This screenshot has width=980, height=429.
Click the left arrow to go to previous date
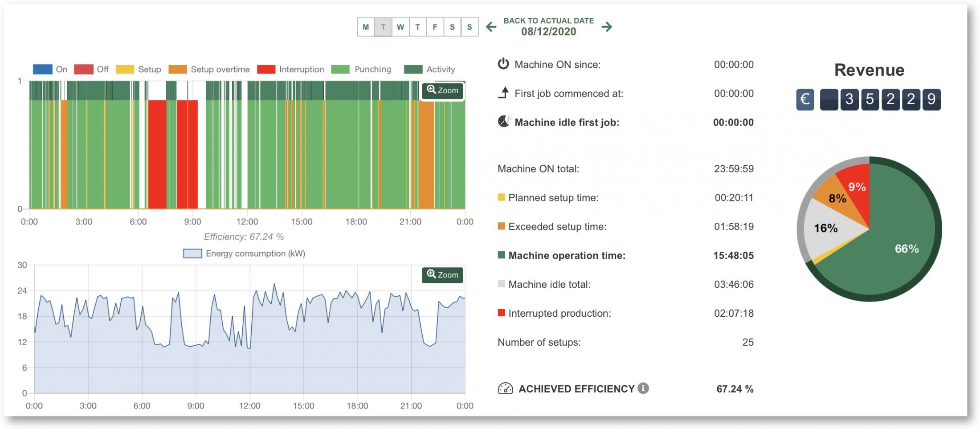[x=491, y=27]
